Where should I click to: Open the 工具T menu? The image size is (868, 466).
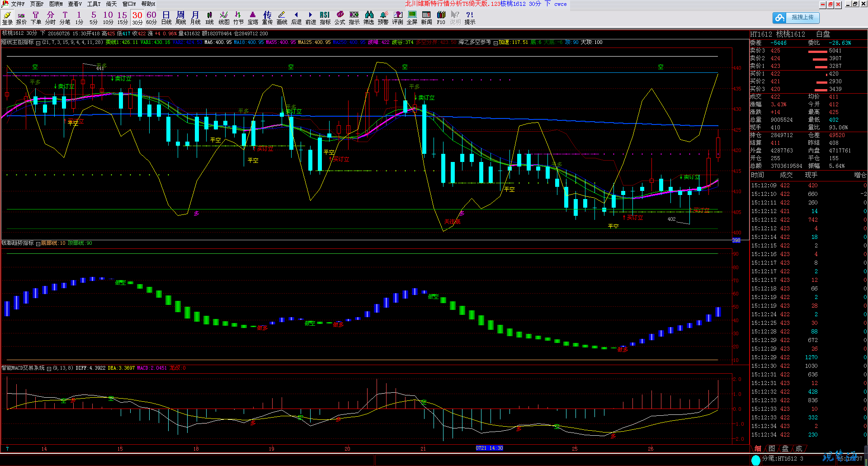(94, 4)
